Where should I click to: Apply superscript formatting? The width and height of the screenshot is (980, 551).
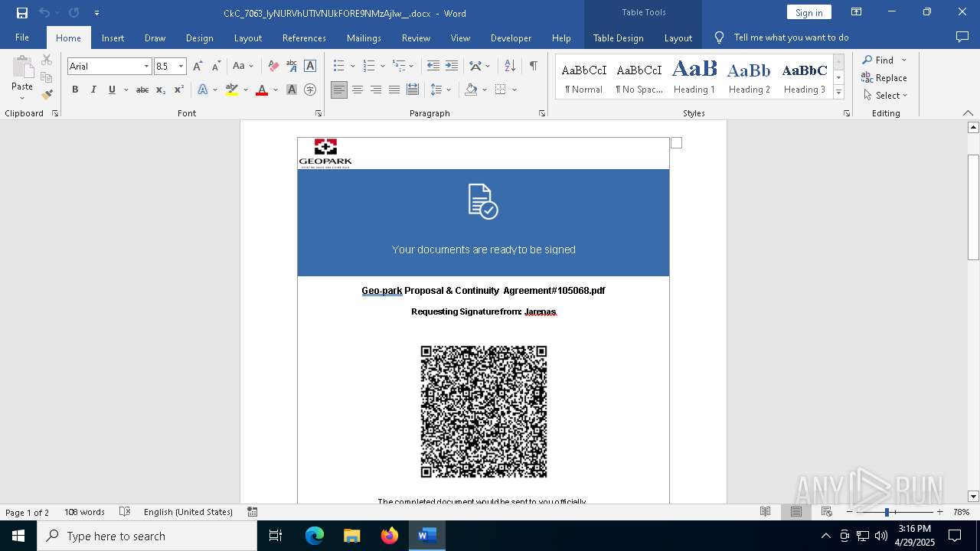pos(179,90)
